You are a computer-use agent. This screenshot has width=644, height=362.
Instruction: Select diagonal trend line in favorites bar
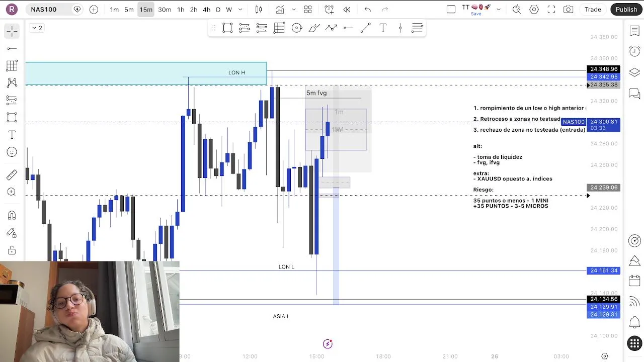(x=366, y=28)
